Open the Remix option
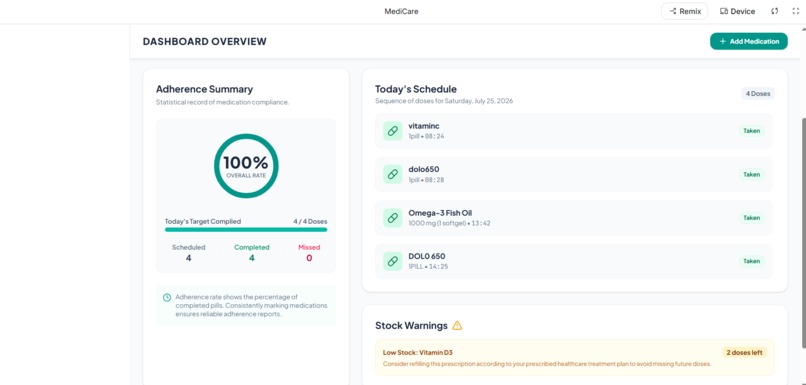This screenshot has width=806, height=385. (684, 11)
